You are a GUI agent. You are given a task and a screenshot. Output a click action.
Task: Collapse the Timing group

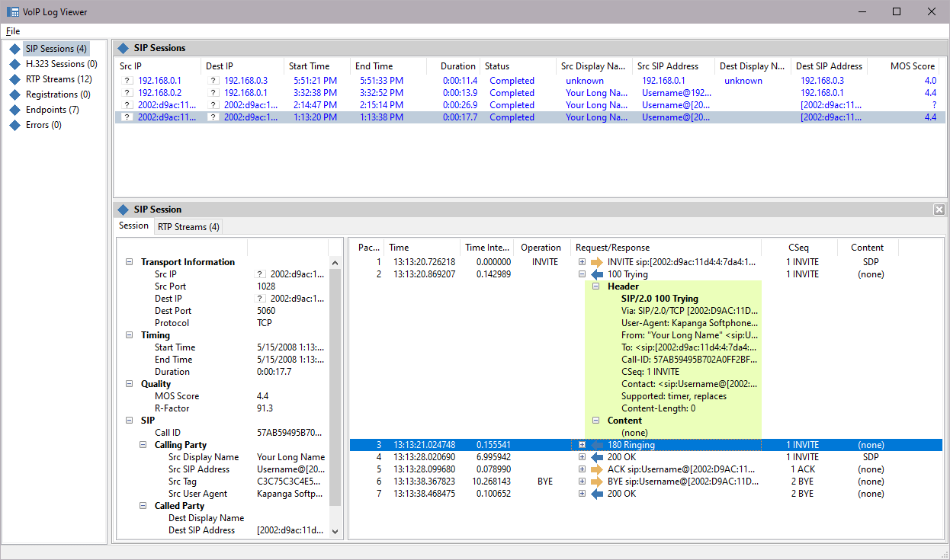[129, 335]
